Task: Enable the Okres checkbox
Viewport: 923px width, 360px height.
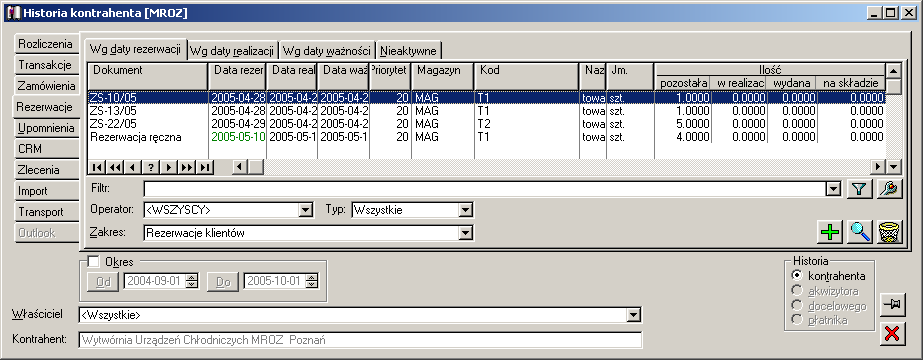Action: click(x=93, y=261)
